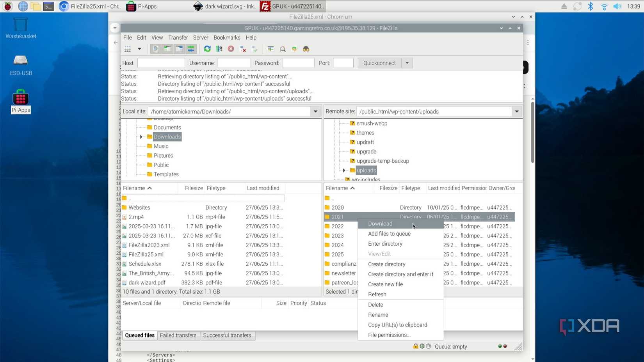Open the Site Manager dropdown arrow

[139, 49]
